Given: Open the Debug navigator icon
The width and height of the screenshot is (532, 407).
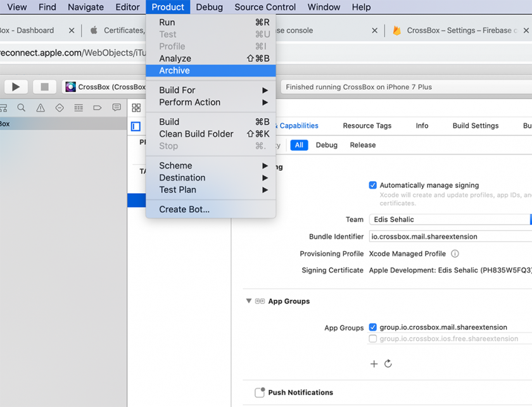Looking at the screenshot, I should pyautogui.click(x=79, y=108).
